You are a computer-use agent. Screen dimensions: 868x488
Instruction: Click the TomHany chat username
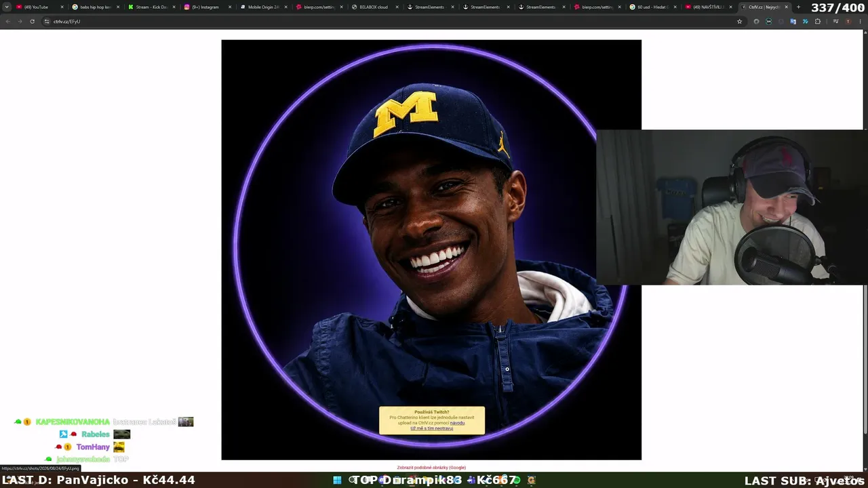point(93,447)
